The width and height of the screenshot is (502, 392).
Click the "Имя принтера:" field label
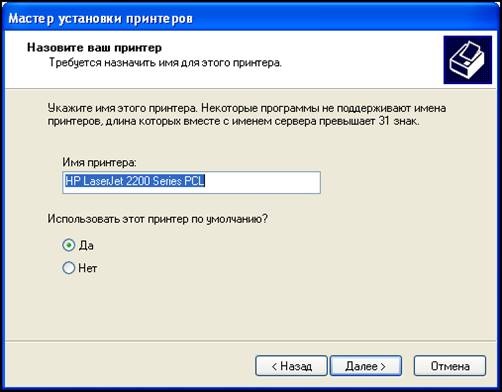click(99, 163)
